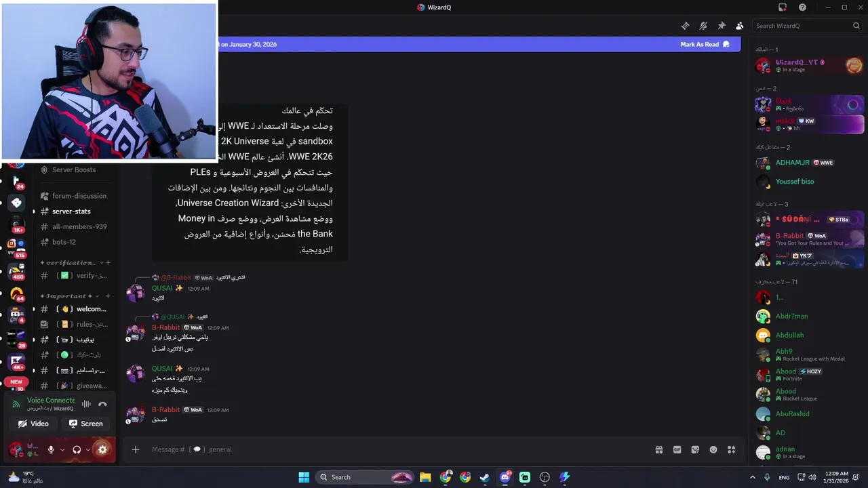Screen dimensions: 868x488
Task: Open Windows Start menu
Action: [x=304, y=477]
